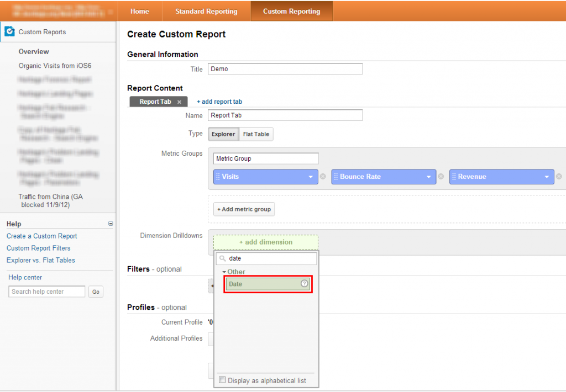The image size is (566, 392).
Task: Remove the Revenue metric via its x icon
Action: (559, 177)
